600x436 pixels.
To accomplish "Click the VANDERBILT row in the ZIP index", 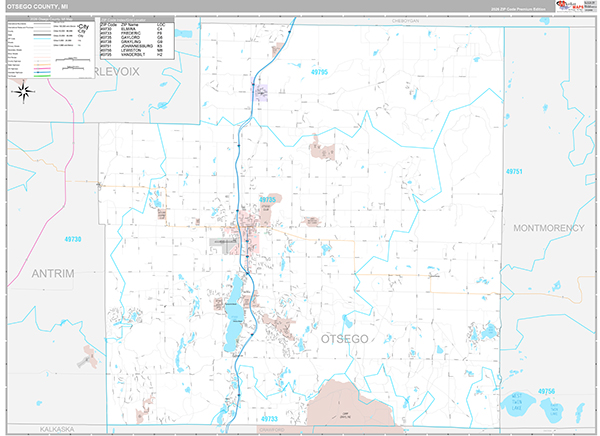I will 137,55.
